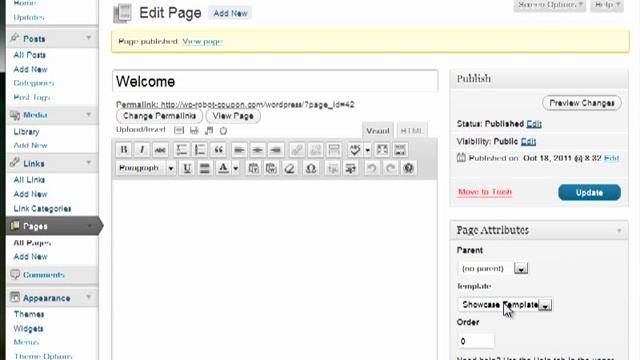640x360 pixels.
Task: Collapse the Page Attributes panel
Action: 619,230
